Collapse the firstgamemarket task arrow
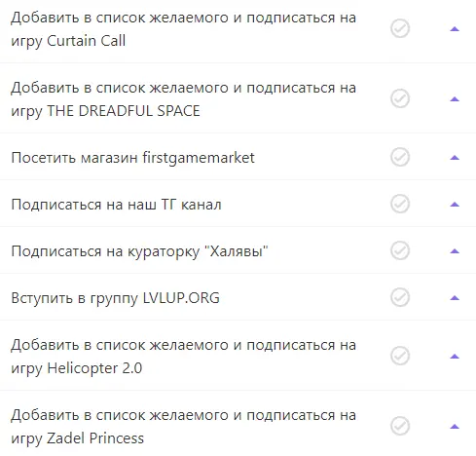Viewport: 476px width, 456px height. click(x=455, y=158)
